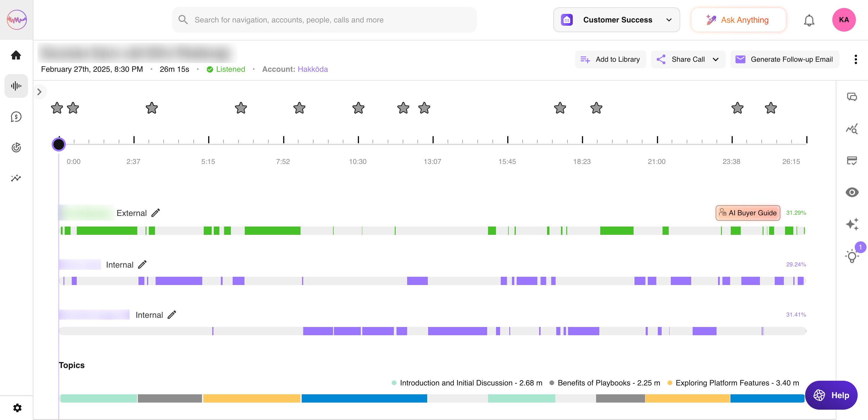
Task: Open the three-dot more options menu
Action: 856,60
